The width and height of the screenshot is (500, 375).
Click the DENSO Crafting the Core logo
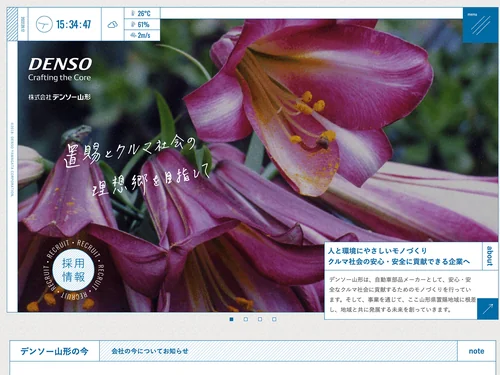pos(60,69)
